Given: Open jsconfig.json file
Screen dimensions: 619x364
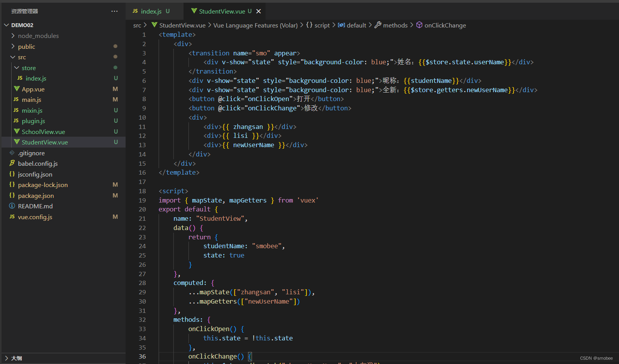Looking at the screenshot, I should click(35, 174).
